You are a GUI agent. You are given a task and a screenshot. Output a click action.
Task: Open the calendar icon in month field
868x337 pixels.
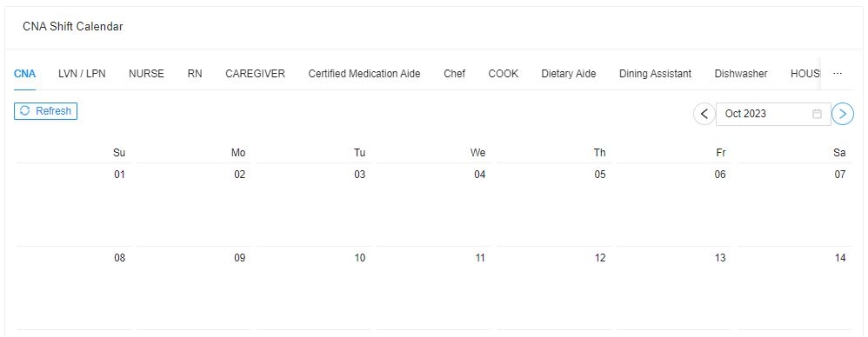coord(817,114)
